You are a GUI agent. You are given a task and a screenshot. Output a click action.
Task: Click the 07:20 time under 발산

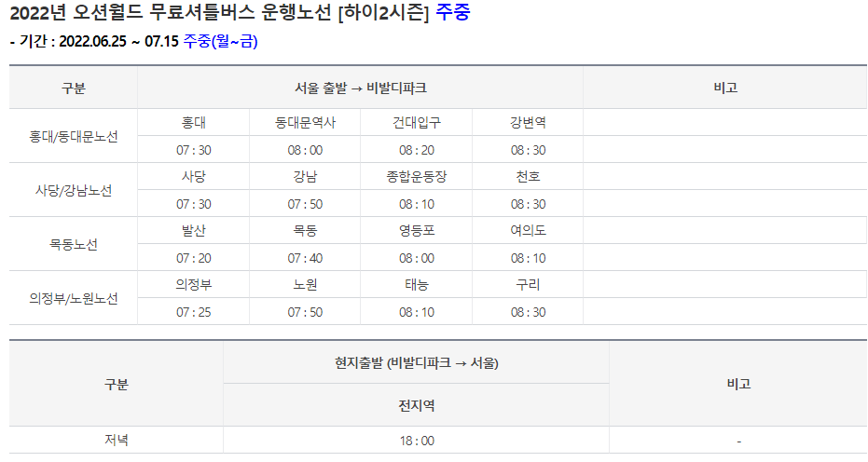(194, 258)
